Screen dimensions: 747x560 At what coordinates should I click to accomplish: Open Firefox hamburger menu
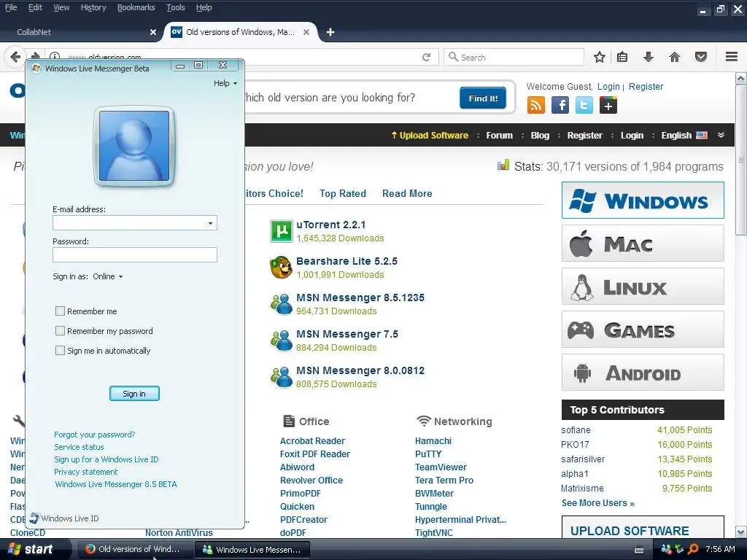[732, 57]
